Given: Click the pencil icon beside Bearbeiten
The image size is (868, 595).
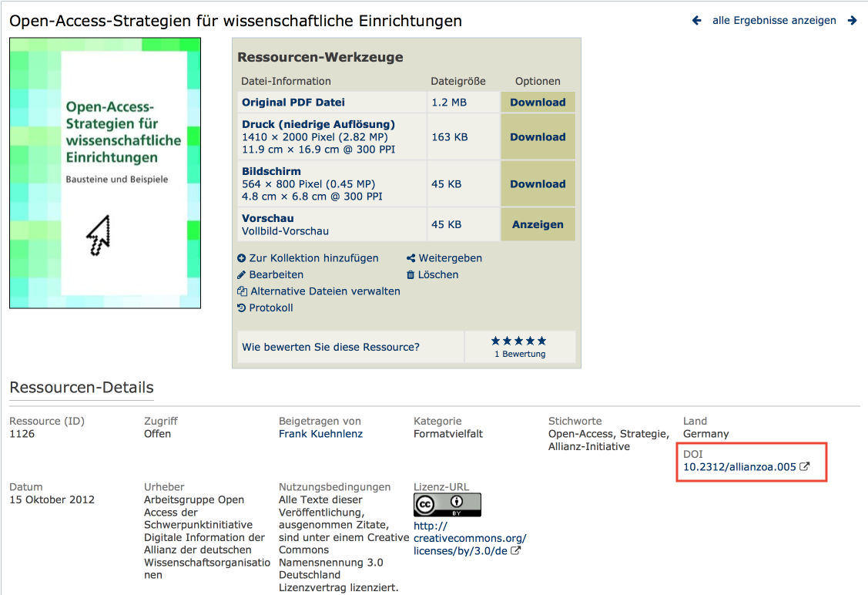Looking at the screenshot, I should coord(242,275).
